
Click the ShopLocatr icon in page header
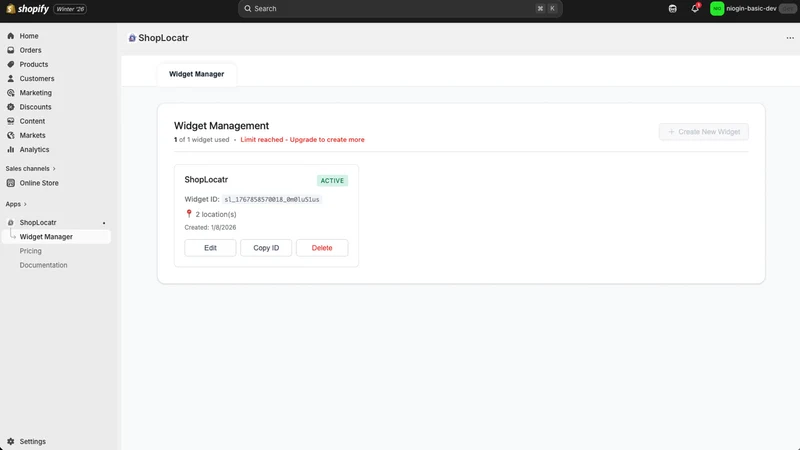coord(132,38)
